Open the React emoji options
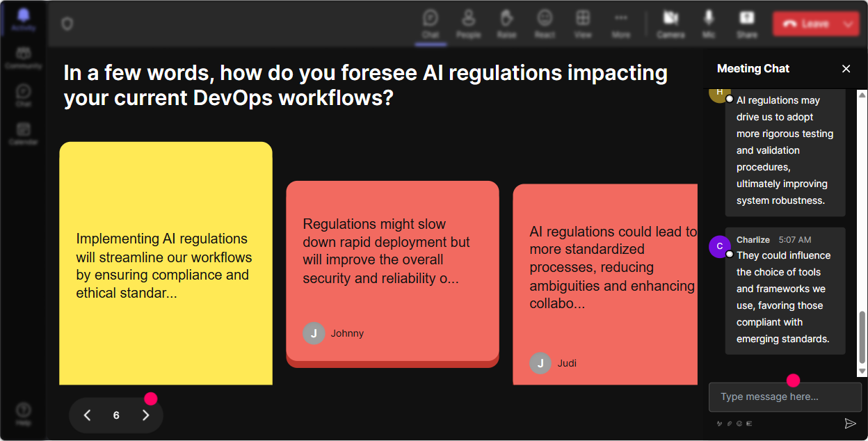 [x=545, y=24]
